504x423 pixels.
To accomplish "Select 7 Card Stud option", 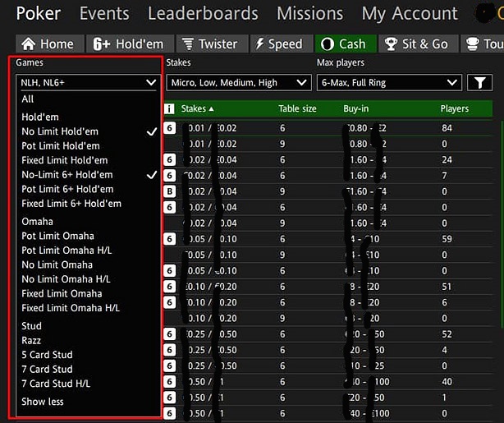I will coord(89,370).
